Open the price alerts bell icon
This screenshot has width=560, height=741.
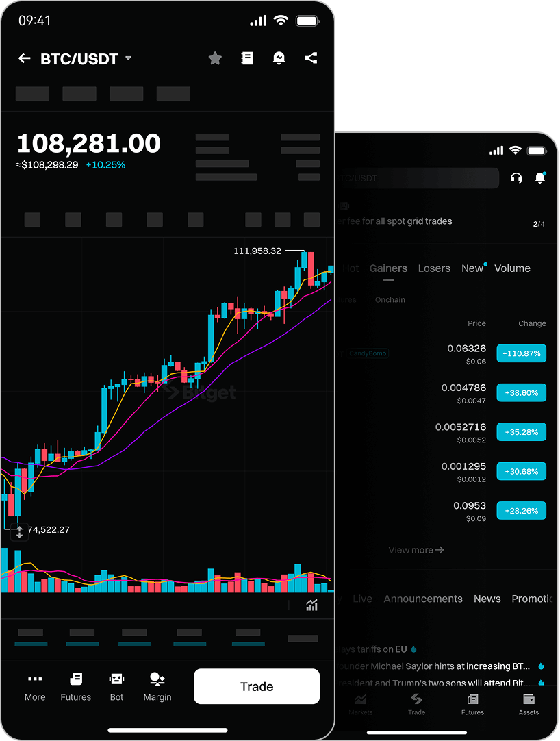coord(279,58)
